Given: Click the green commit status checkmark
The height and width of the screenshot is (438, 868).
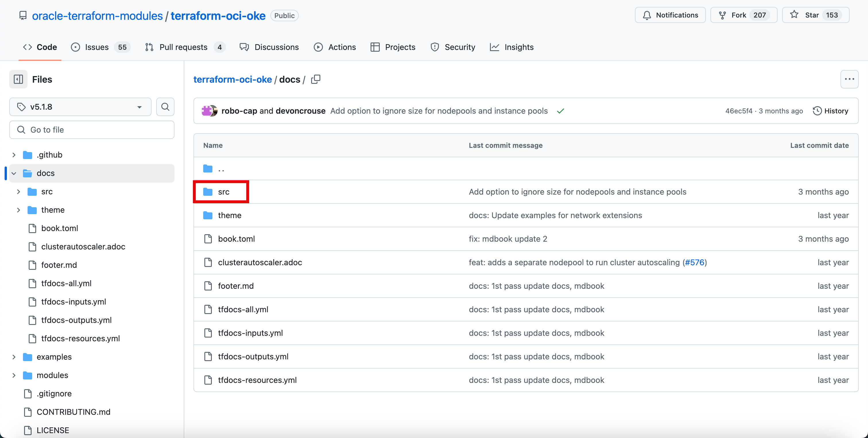Looking at the screenshot, I should pos(560,111).
